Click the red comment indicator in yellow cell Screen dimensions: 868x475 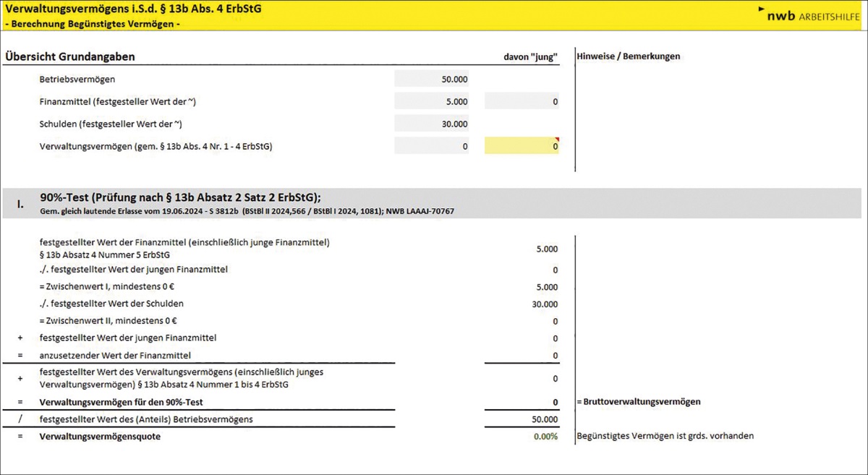coord(557,139)
